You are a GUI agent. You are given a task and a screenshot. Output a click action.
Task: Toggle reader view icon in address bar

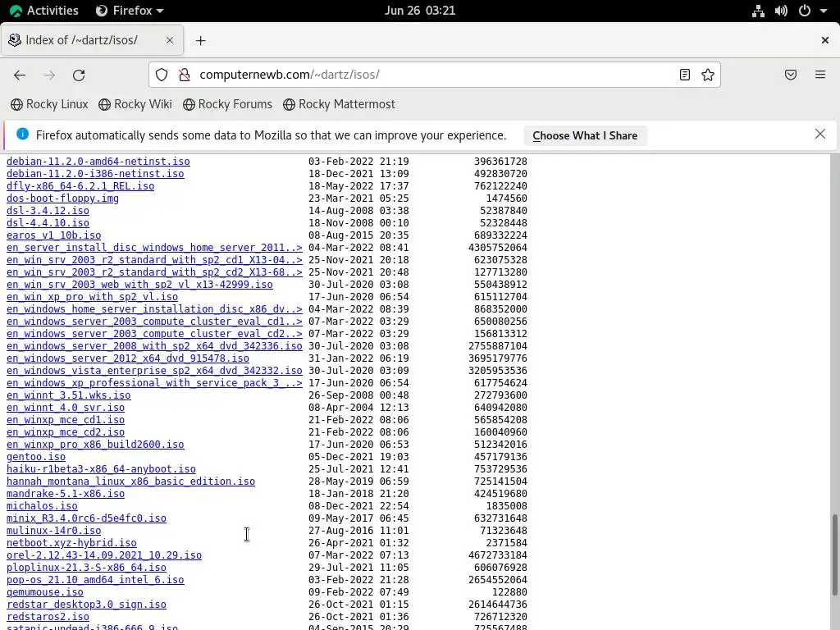click(x=685, y=75)
